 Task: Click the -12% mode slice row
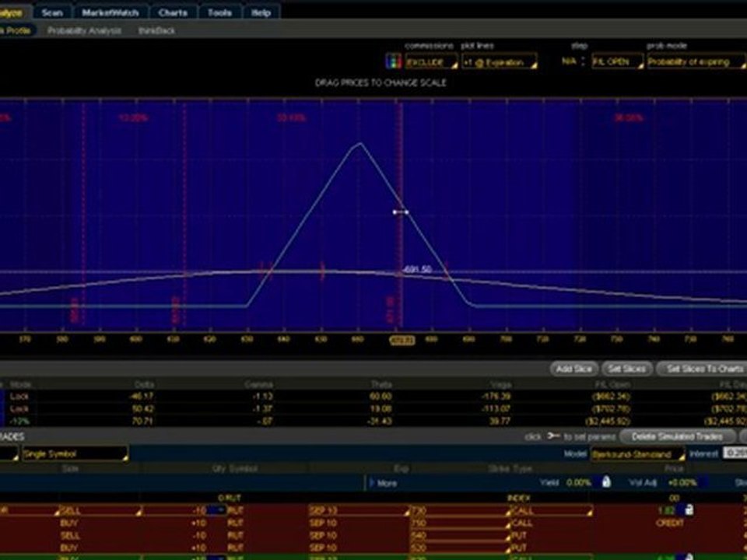tap(373, 421)
